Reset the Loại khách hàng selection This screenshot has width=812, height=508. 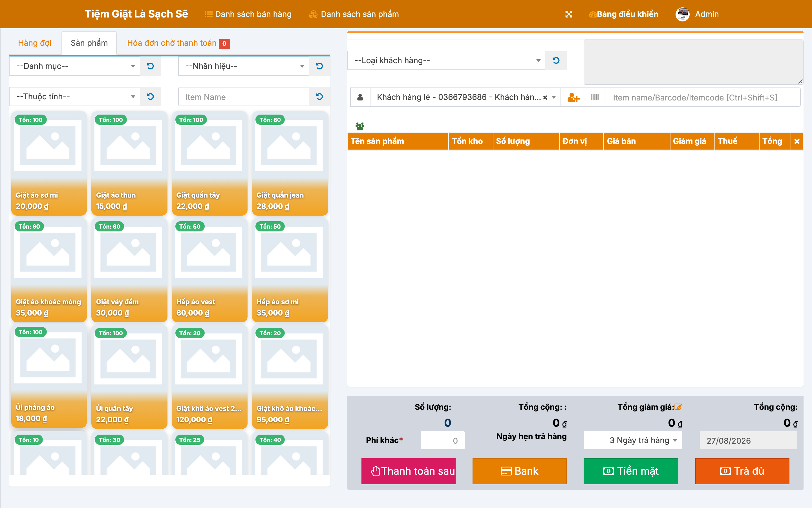tap(556, 60)
